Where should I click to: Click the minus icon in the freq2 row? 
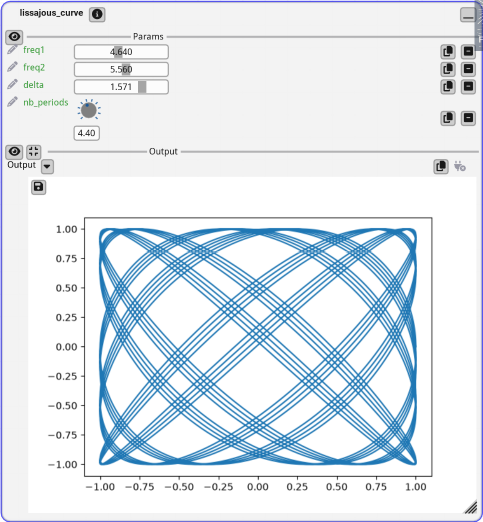point(468,69)
